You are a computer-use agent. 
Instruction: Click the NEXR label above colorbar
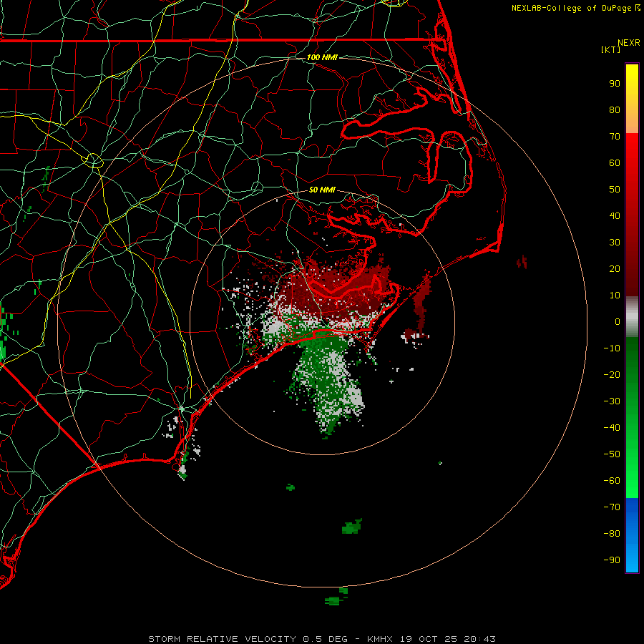(x=629, y=43)
